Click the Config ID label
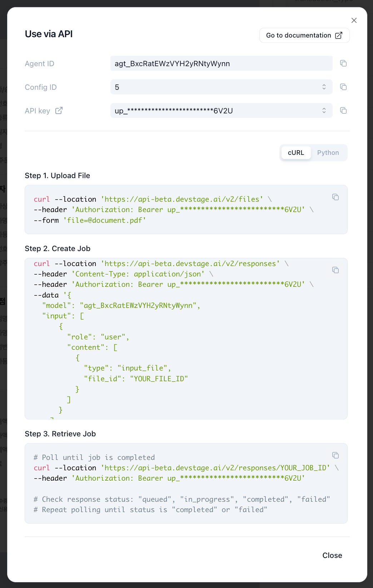Screen dimensions: 373x588 (41, 87)
